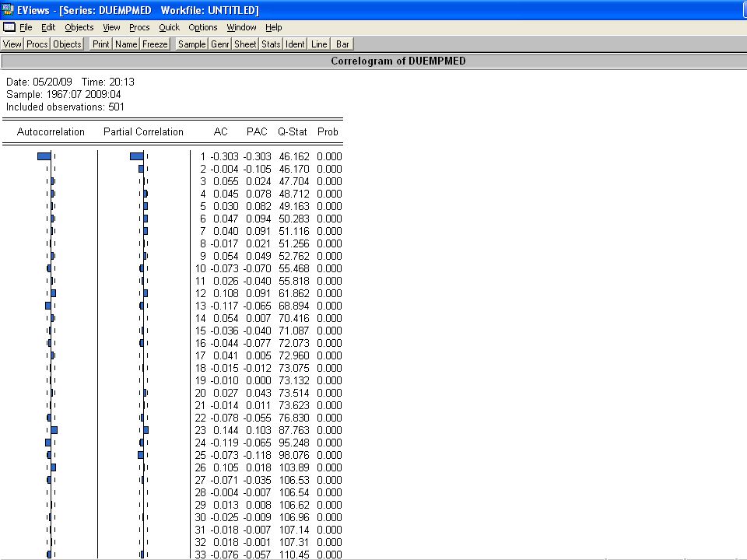Click the Print toolbar button

click(100, 44)
